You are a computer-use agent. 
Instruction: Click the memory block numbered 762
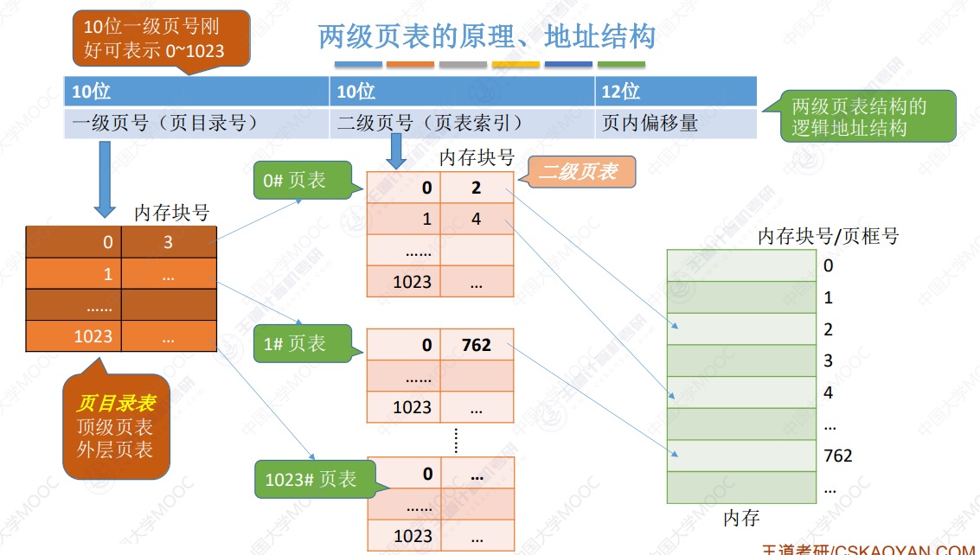click(x=741, y=456)
